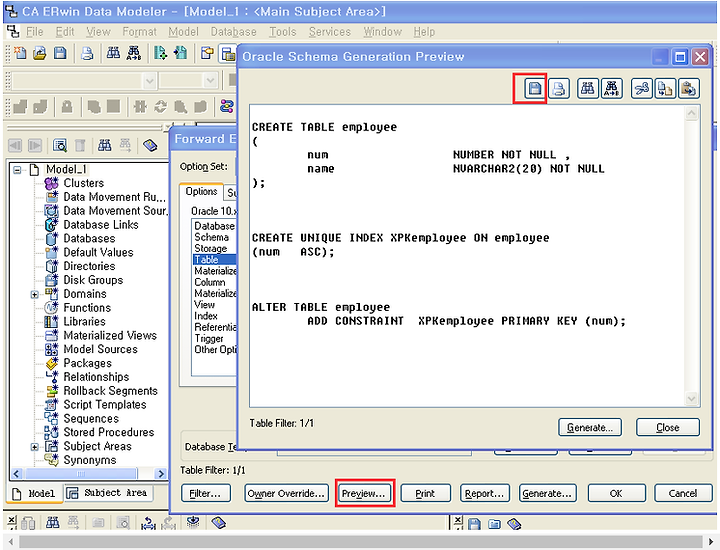Open the Database menu
720x550 pixels.
click(x=233, y=32)
